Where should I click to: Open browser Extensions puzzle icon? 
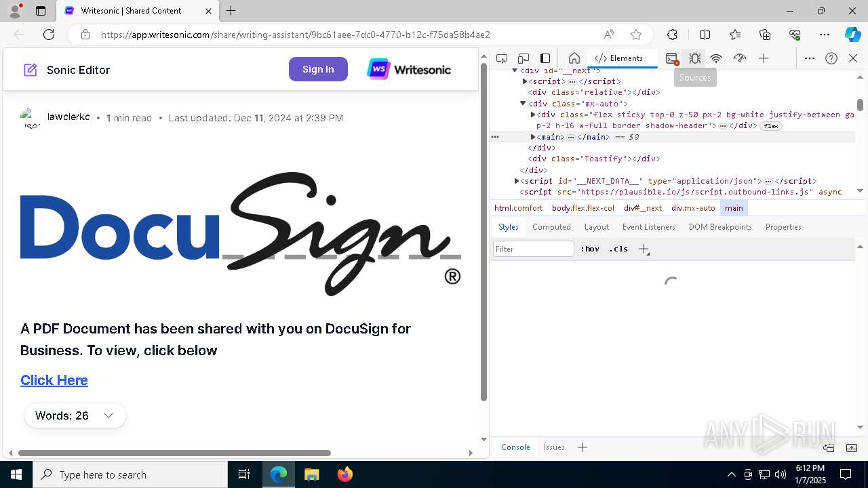coord(672,35)
